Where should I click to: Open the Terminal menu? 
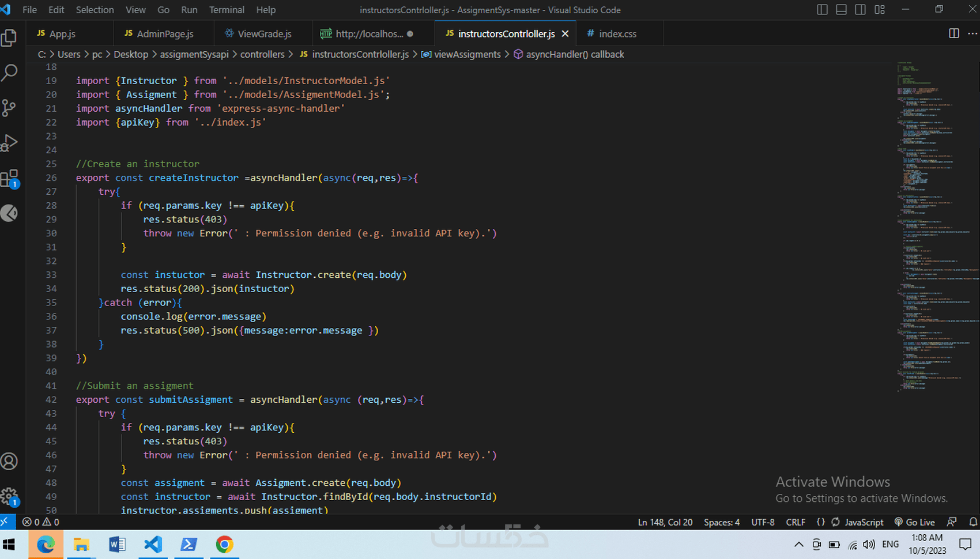click(226, 10)
